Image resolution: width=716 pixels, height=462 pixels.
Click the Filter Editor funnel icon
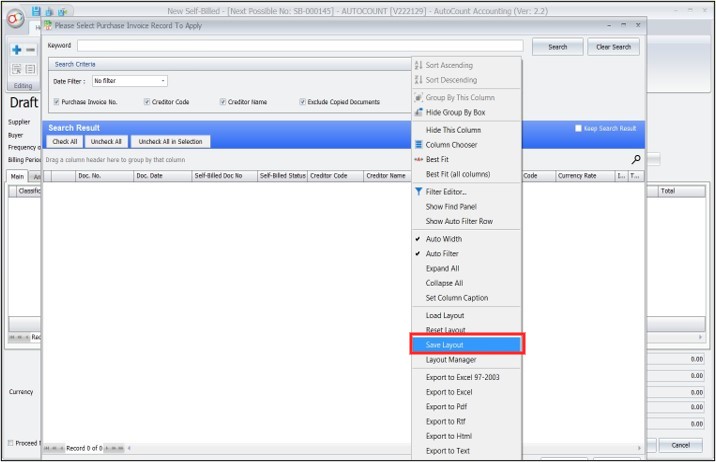[x=418, y=191]
